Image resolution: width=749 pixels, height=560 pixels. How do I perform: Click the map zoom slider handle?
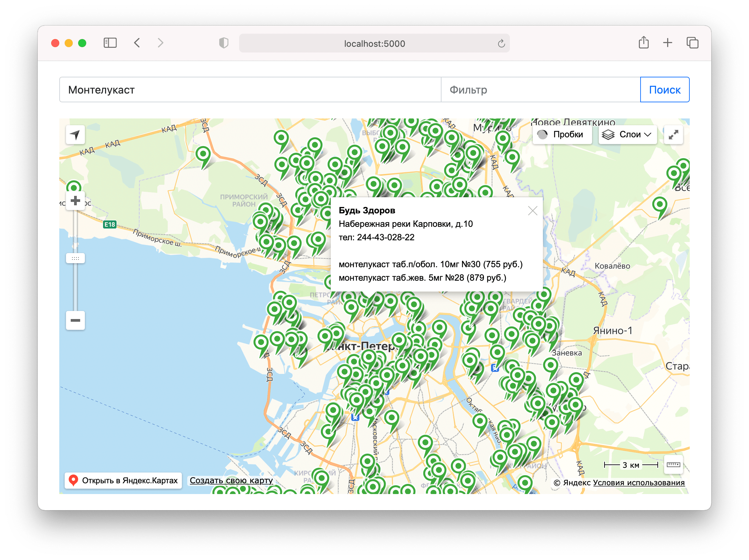coord(75,258)
